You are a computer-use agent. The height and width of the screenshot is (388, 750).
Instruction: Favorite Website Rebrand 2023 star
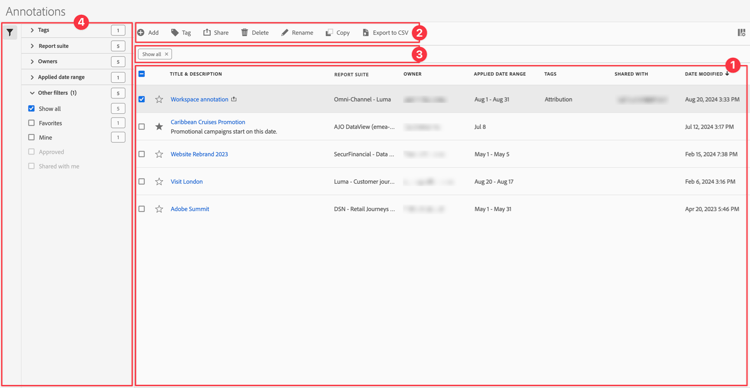[159, 154]
